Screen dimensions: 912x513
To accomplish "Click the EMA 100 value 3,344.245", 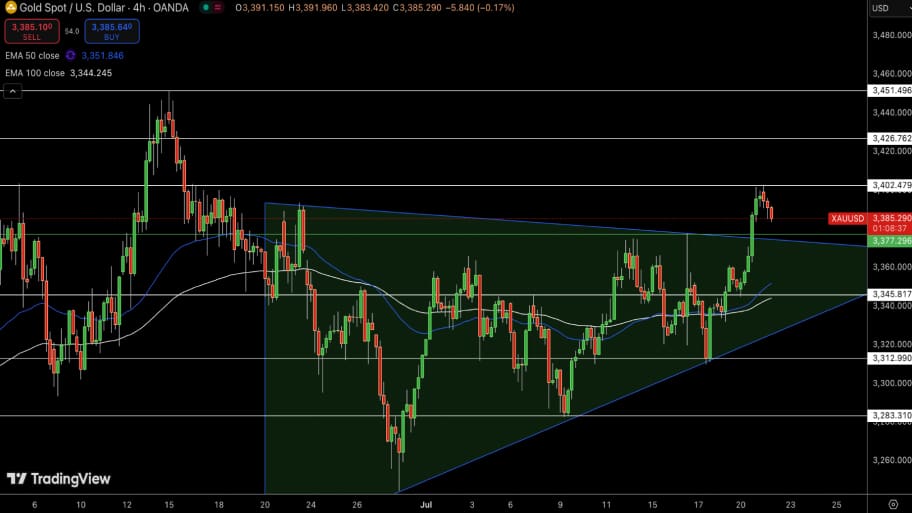I will [x=91, y=73].
